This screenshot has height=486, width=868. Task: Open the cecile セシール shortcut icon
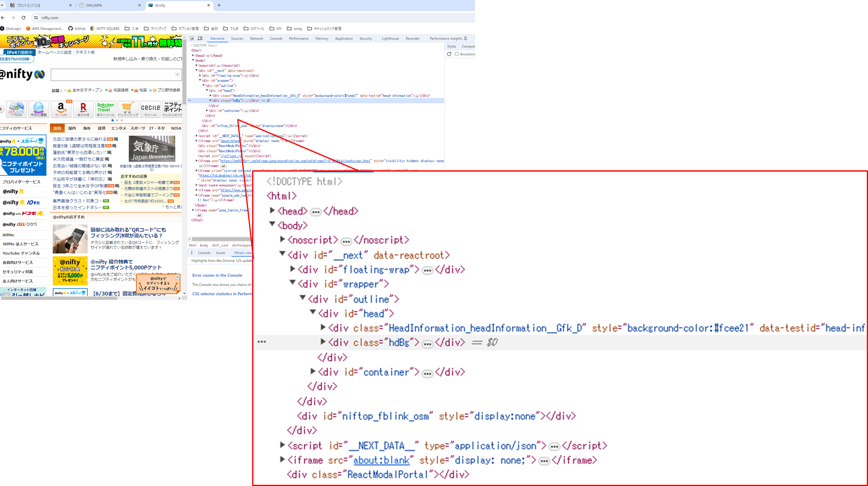coord(150,109)
